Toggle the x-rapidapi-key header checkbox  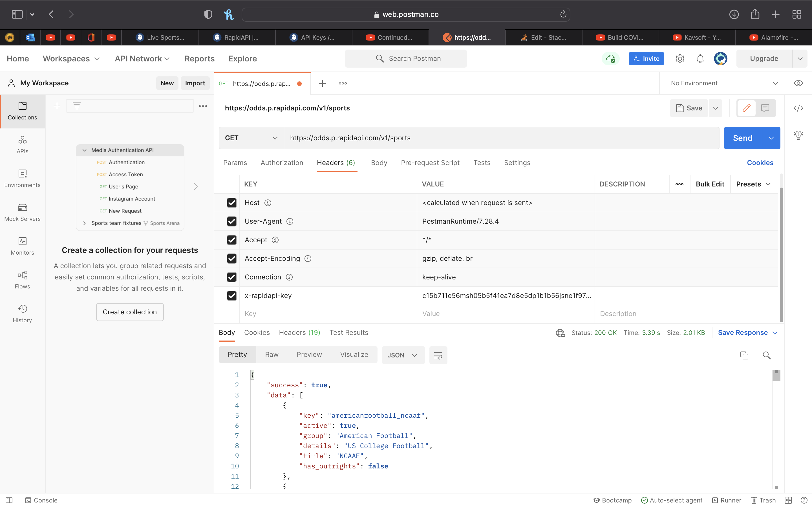point(231,295)
